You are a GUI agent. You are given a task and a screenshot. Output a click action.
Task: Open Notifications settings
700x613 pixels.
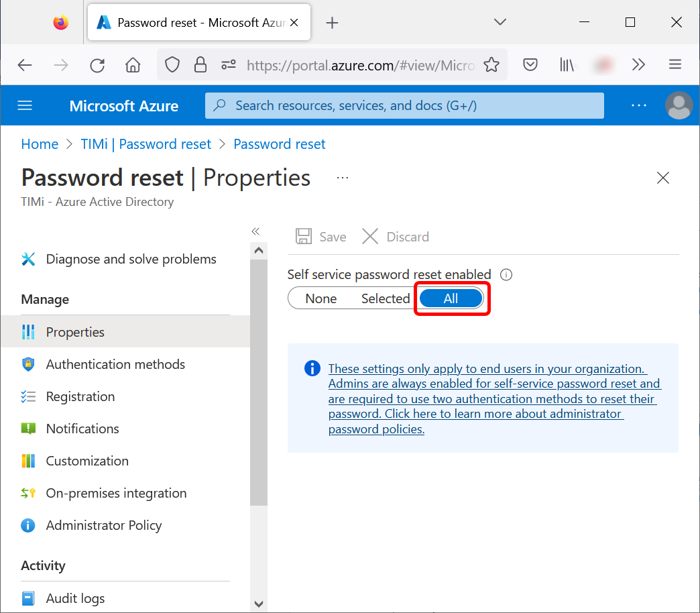click(x=70, y=429)
